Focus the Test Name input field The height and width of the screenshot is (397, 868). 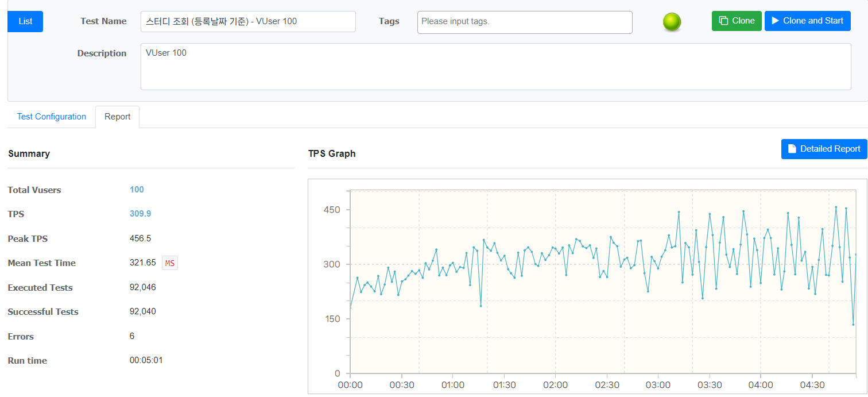coord(248,21)
